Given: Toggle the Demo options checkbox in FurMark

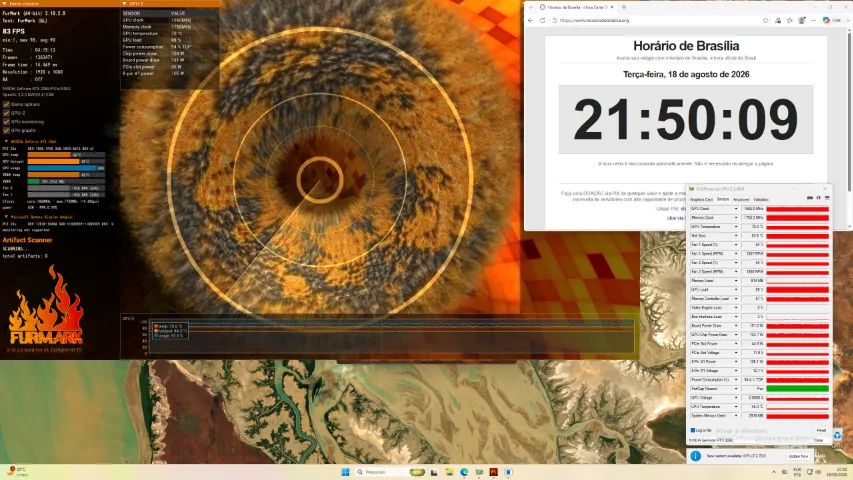Looking at the screenshot, I should click(x=7, y=104).
